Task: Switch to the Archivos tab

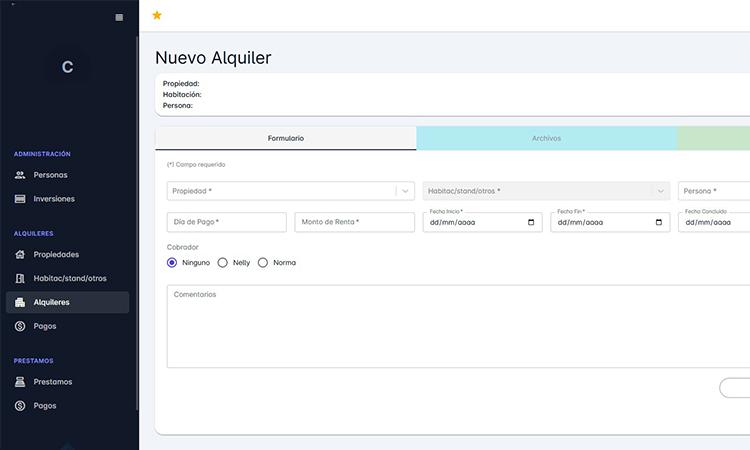Action: coord(546,138)
